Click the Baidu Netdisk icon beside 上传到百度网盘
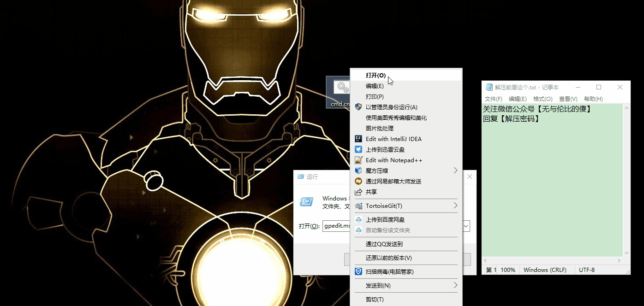Screen dimensions: 644x306 [358, 220]
